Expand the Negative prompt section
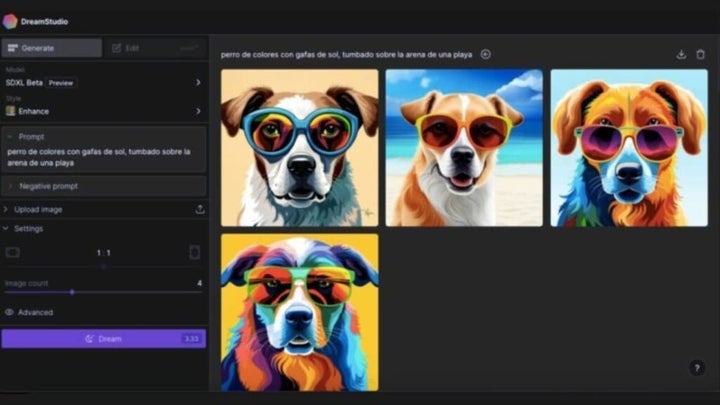 104,186
